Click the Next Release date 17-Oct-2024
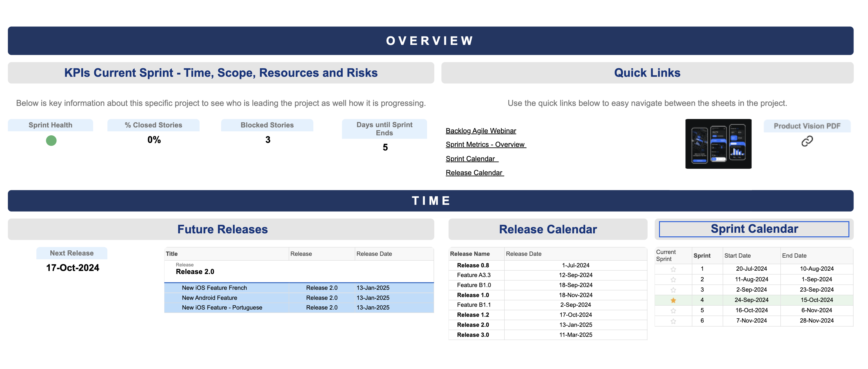 tap(72, 268)
